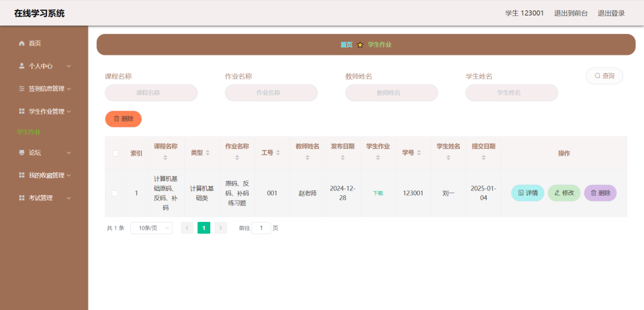This screenshot has width=644, height=310.
Task: Click the home icon in the sidebar
Action: point(22,43)
